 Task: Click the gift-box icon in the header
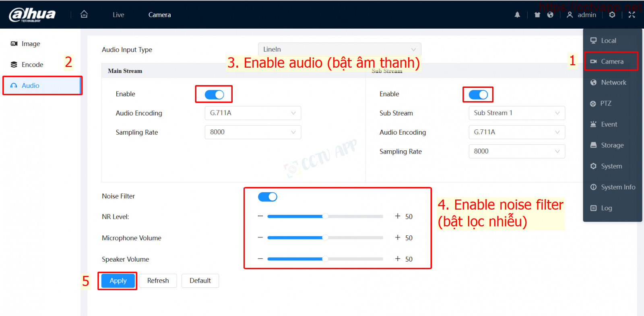[537, 15]
